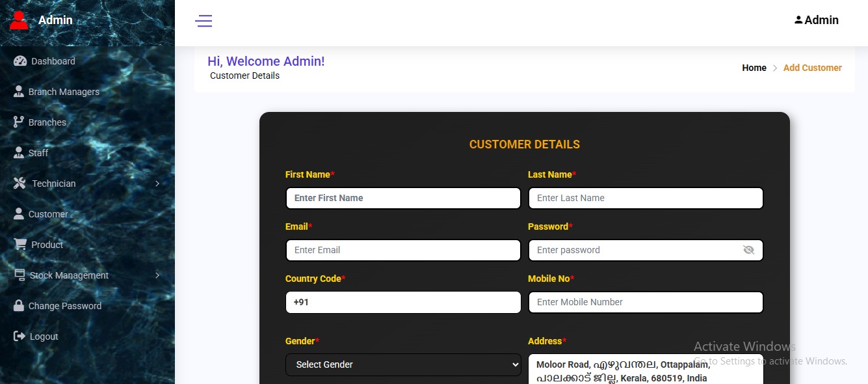Click the Admin user menu at top right
868x384 pixels.
(x=817, y=20)
